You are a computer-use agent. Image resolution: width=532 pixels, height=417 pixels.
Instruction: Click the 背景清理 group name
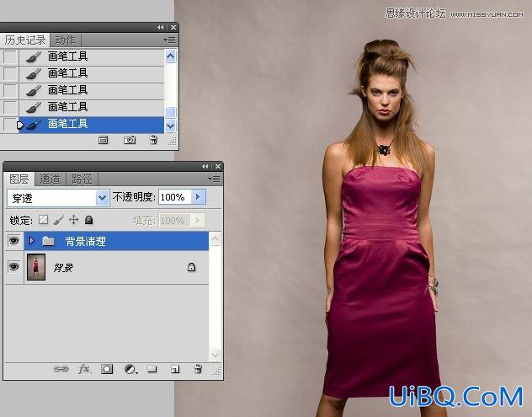click(86, 242)
